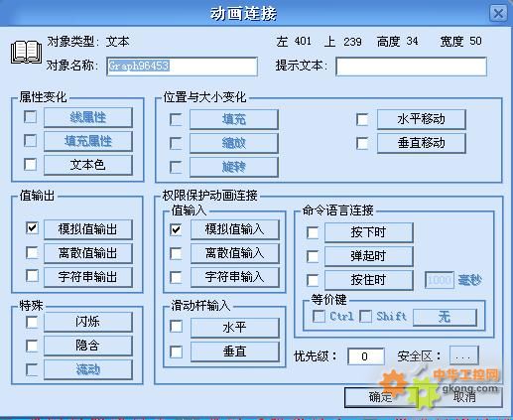This screenshot has width=513, height=420.
Task: Click the 隐含 button
Action: (x=88, y=346)
